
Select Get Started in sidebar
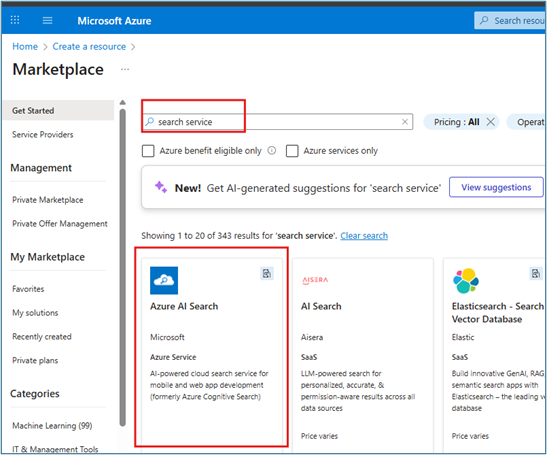click(58, 111)
